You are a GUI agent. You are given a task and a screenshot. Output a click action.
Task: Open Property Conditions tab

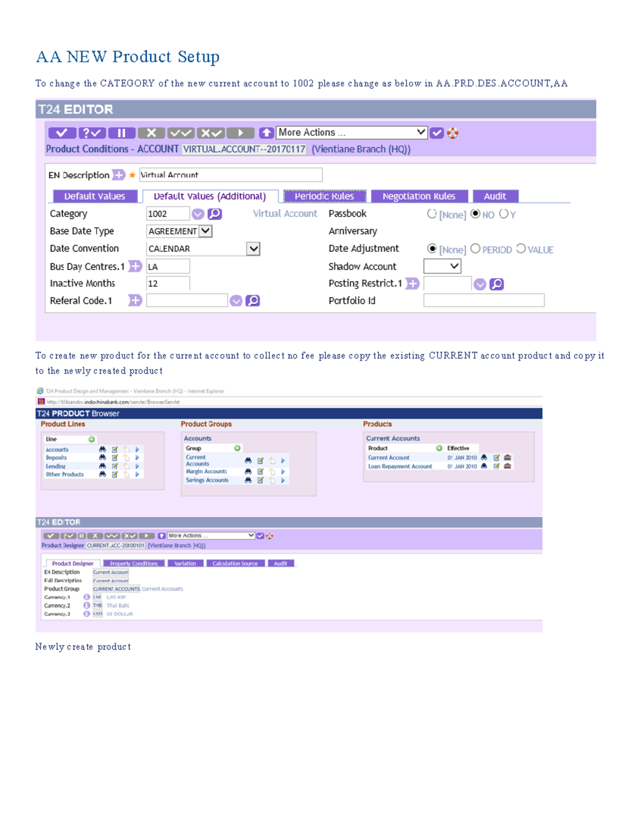pos(134,563)
